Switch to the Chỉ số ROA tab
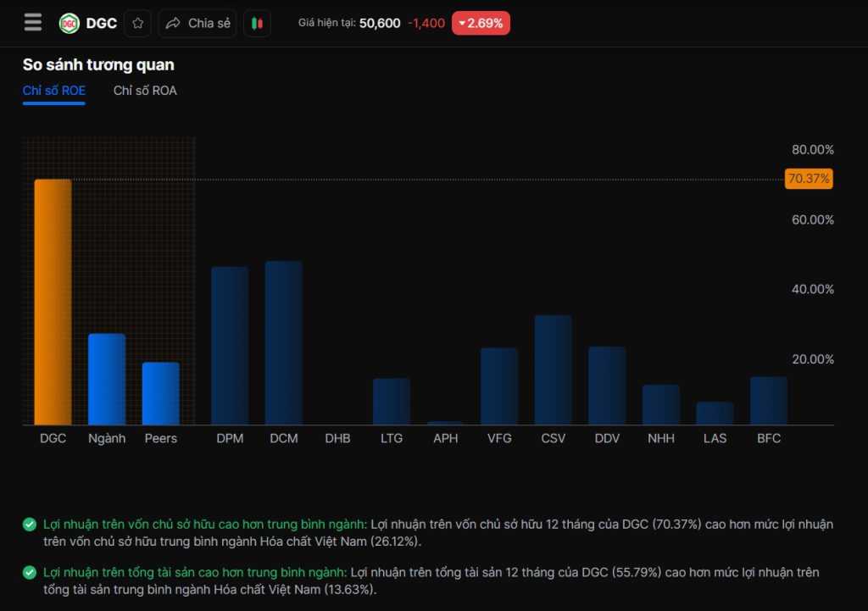The image size is (868, 611). pos(145,91)
